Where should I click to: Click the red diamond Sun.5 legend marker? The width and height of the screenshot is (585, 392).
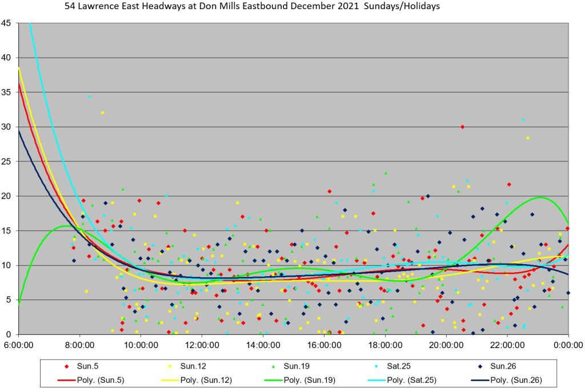point(66,366)
